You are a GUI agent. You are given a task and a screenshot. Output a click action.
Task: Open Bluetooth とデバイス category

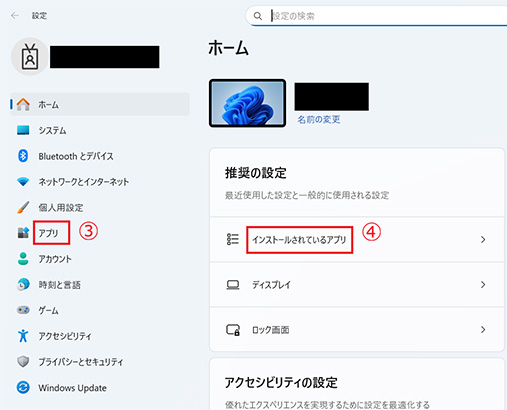click(100, 156)
